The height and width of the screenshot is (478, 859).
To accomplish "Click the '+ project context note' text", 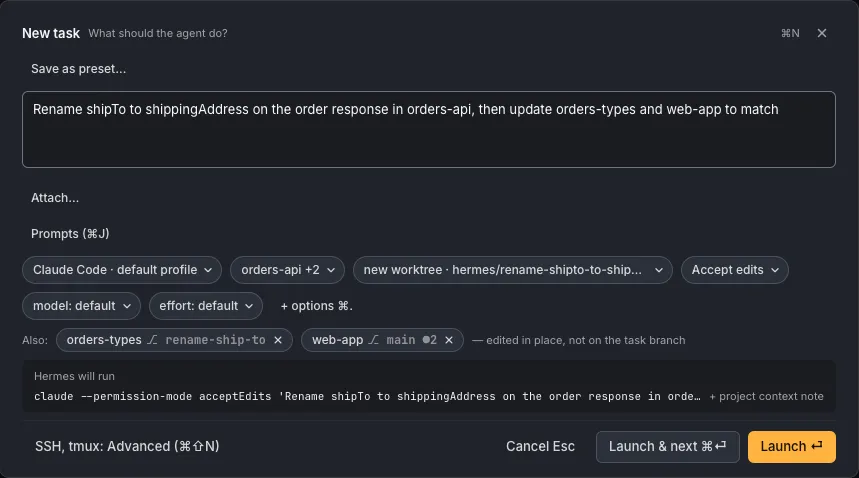I will (x=766, y=396).
